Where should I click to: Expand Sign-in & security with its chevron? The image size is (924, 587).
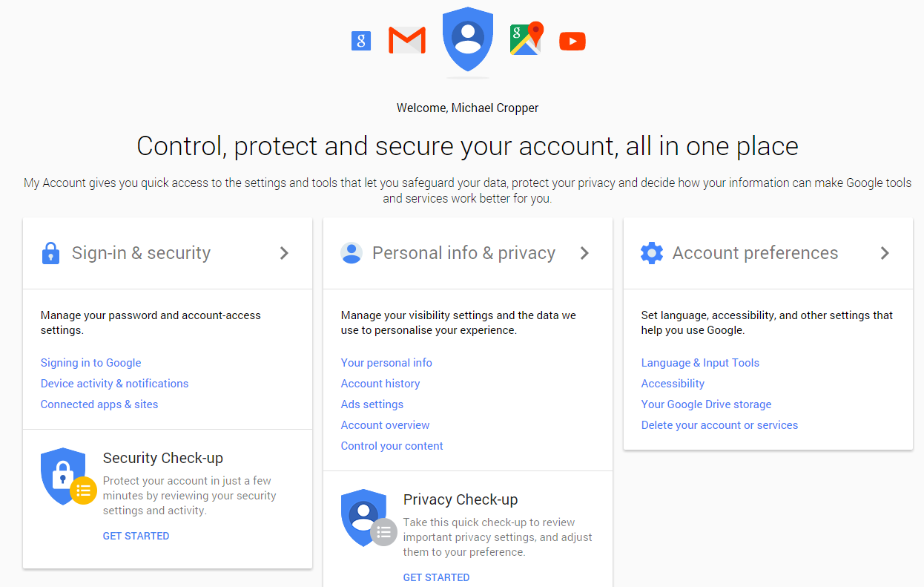tap(284, 253)
